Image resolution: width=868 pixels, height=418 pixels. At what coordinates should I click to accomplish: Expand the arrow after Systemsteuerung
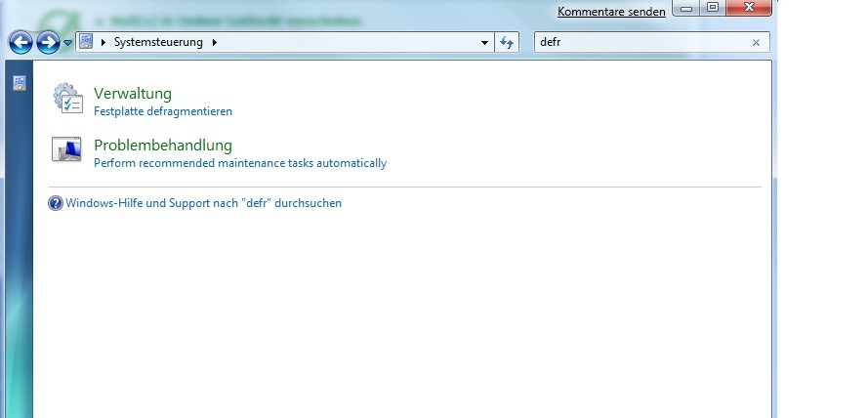tap(215, 42)
